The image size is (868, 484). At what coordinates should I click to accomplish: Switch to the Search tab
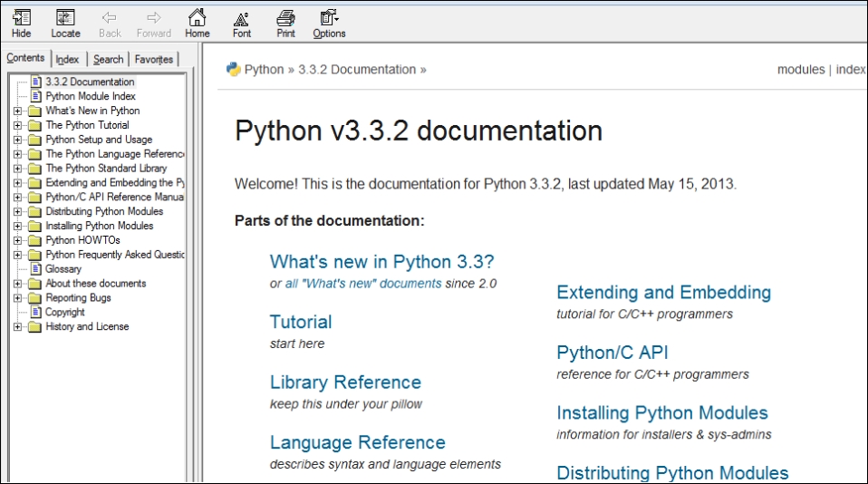point(109,59)
